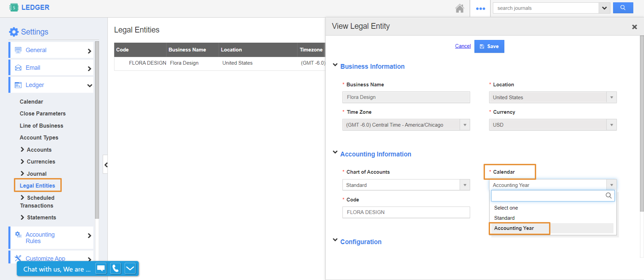Choose Standard in the Calendar list

pos(504,218)
